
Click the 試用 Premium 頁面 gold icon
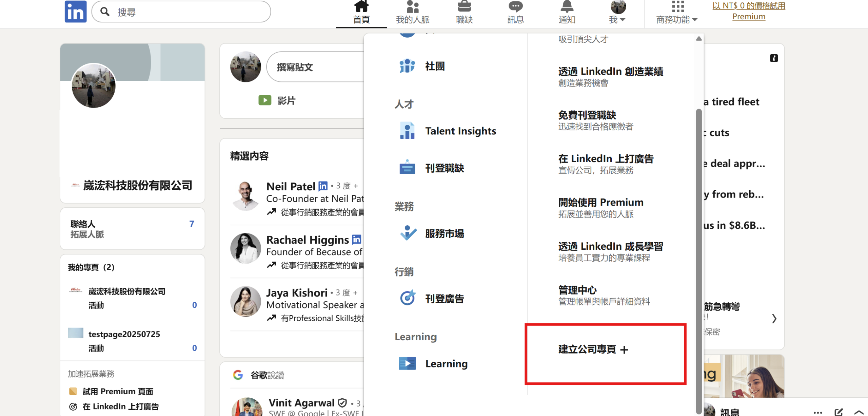(x=73, y=391)
